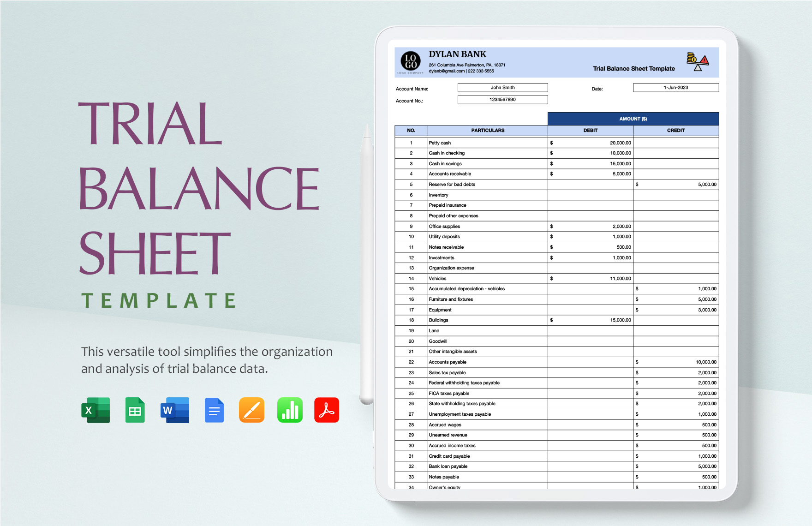Viewport: 812px width, 526px height.
Task: Select the balance scale illustration
Action: click(x=698, y=61)
